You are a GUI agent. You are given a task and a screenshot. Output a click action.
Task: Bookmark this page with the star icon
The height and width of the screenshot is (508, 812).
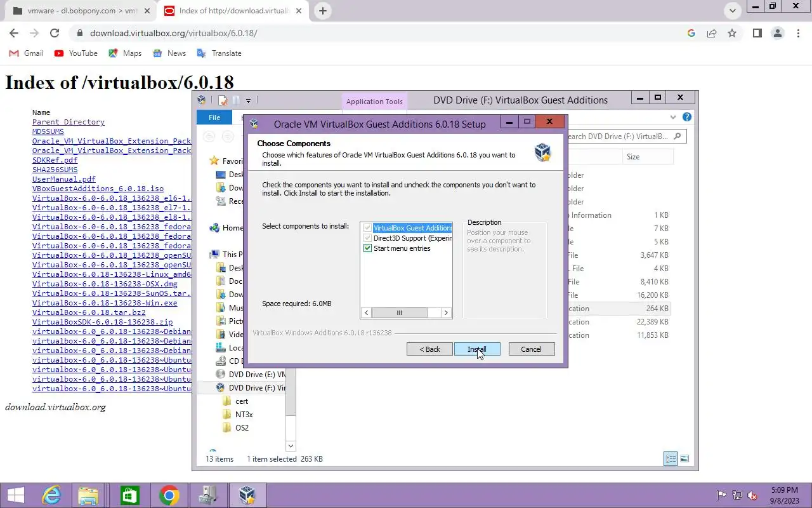click(732, 33)
